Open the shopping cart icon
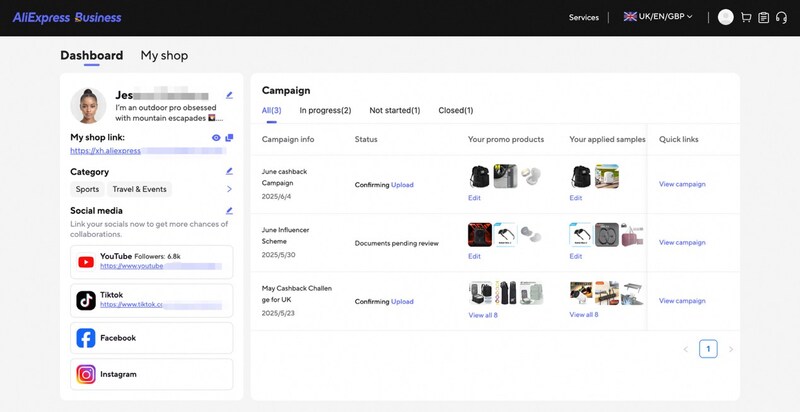Screen dimensions: 800x412 pos(746,17)
